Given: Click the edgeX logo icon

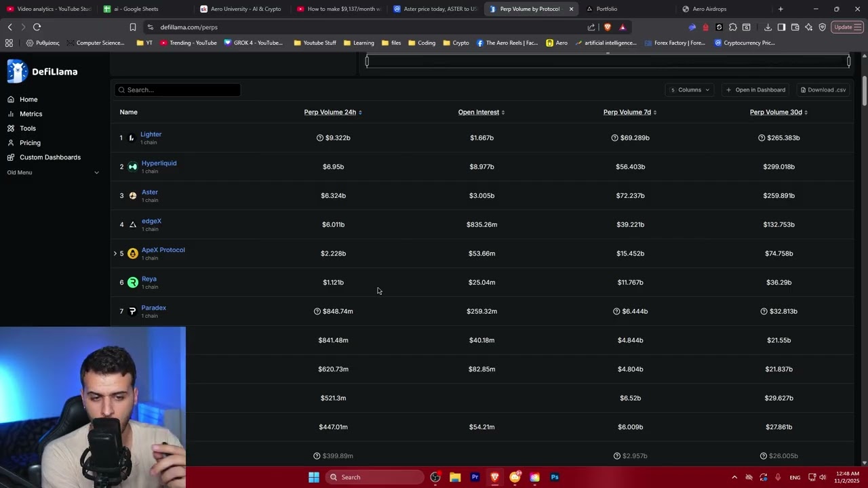Looking at the screenshot, I should click(132, 224).
